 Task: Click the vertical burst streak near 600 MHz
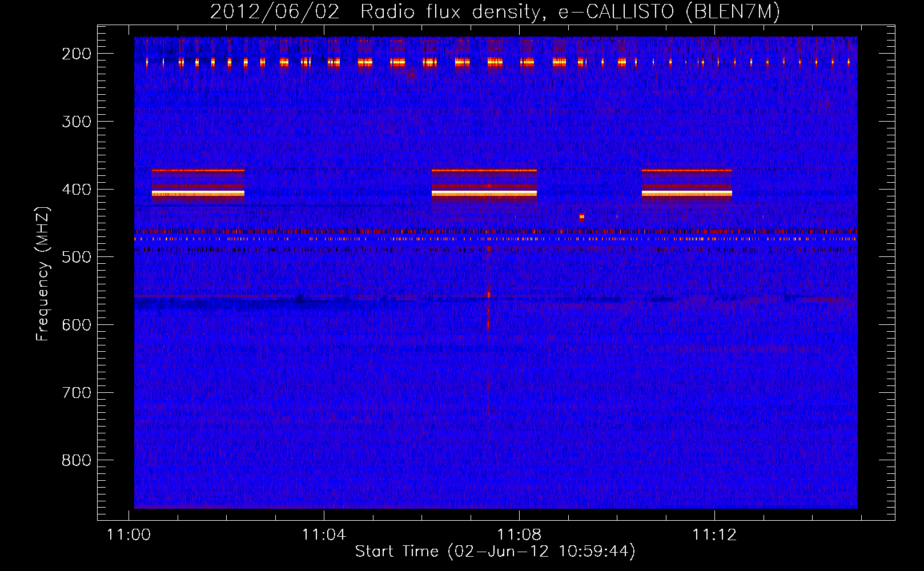488,324
